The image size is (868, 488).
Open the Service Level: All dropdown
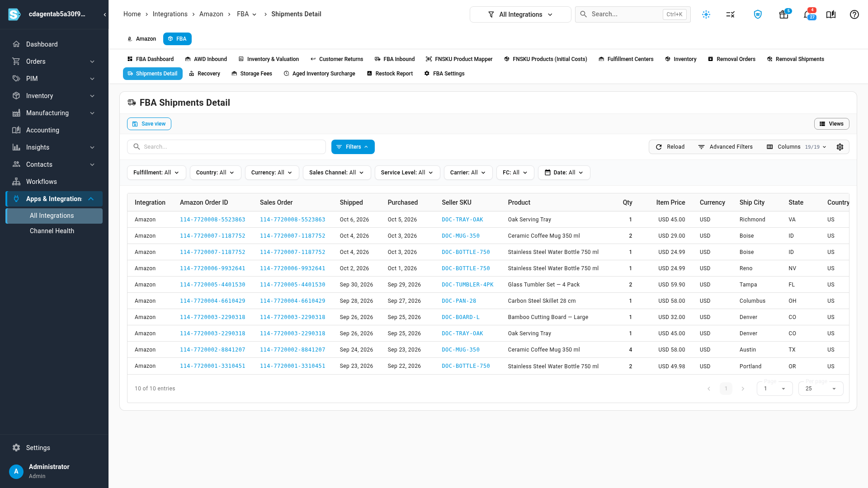point(407,173)
